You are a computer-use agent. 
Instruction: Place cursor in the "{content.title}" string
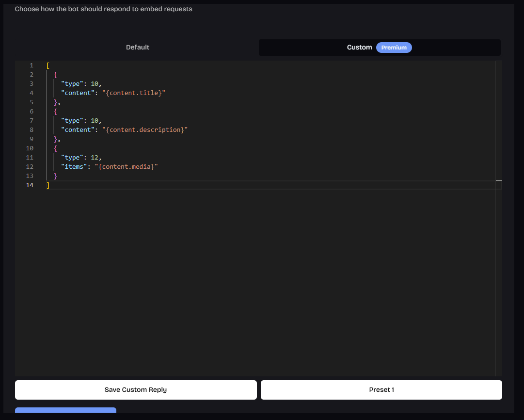(x=134, y=93)
